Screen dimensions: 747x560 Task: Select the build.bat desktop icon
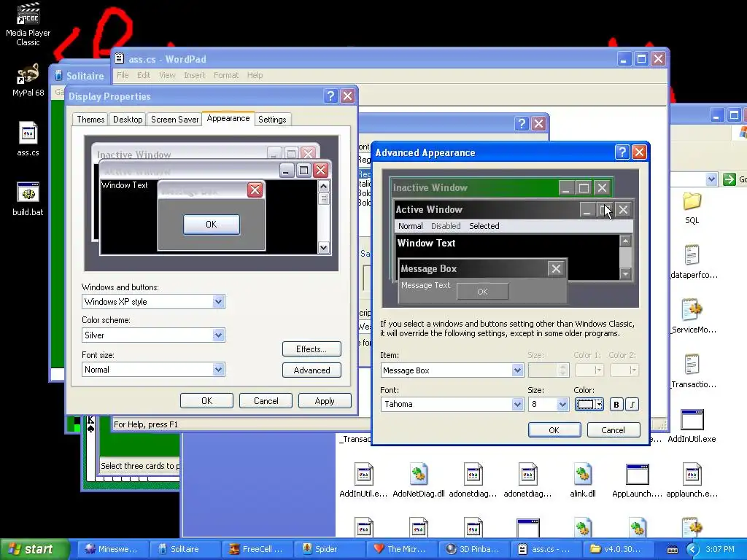(x=28, y=198)
